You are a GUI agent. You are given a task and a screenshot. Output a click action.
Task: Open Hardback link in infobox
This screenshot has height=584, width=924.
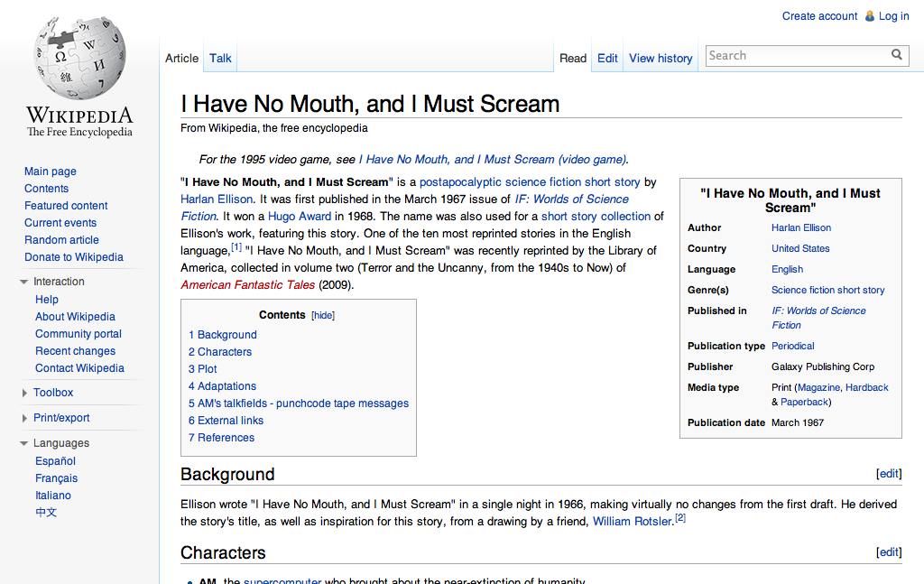[x=867, y=387]
